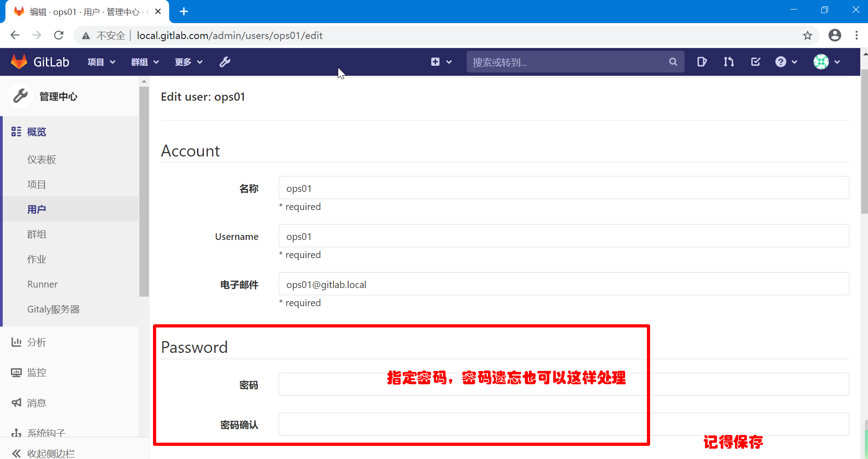The width and height of the screenshot is (868, 459).
Task: Click the page vertical scrollbar thumb
Action: (x=864, y=142)
